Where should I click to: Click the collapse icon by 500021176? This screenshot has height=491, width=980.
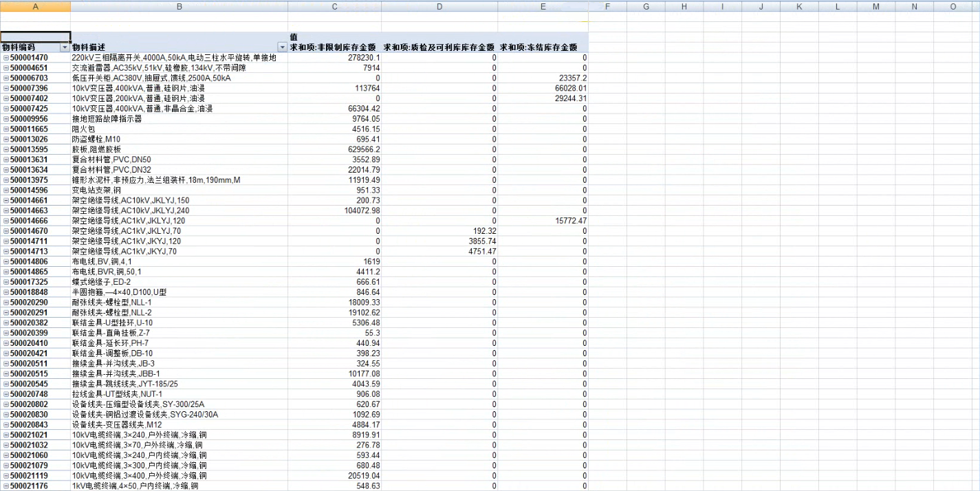pos(6,486)
